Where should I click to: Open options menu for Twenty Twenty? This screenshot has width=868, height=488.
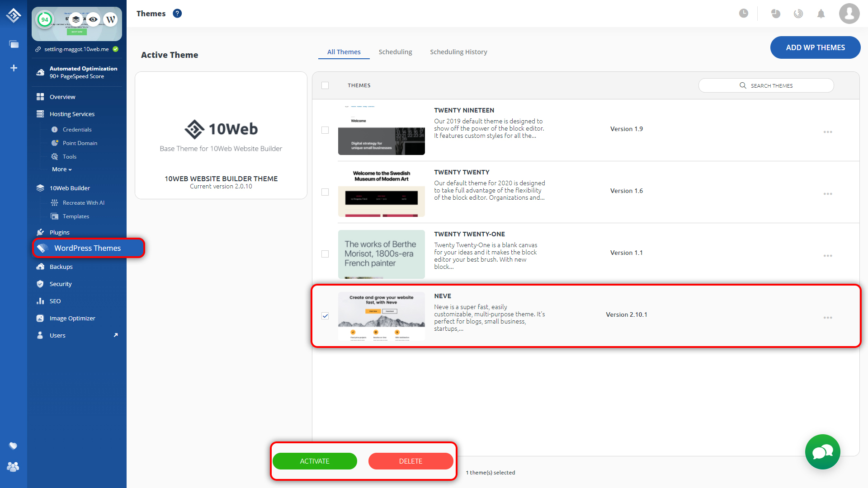[828, 194]
